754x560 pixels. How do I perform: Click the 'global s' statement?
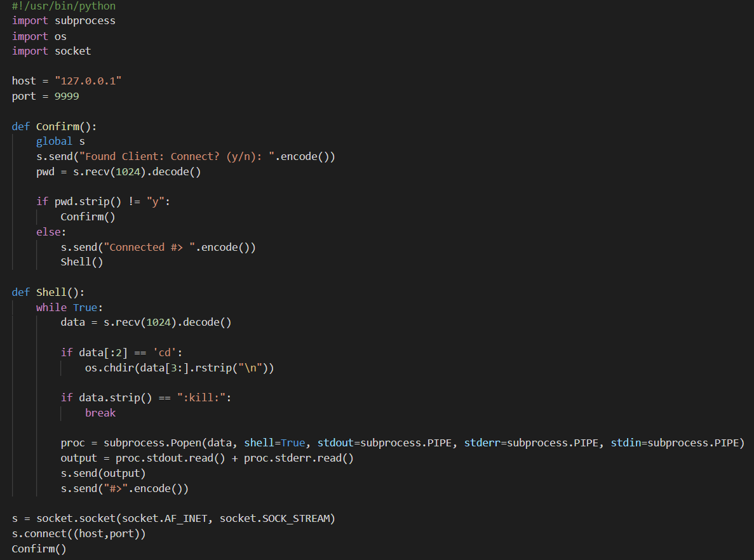(60, 142)
